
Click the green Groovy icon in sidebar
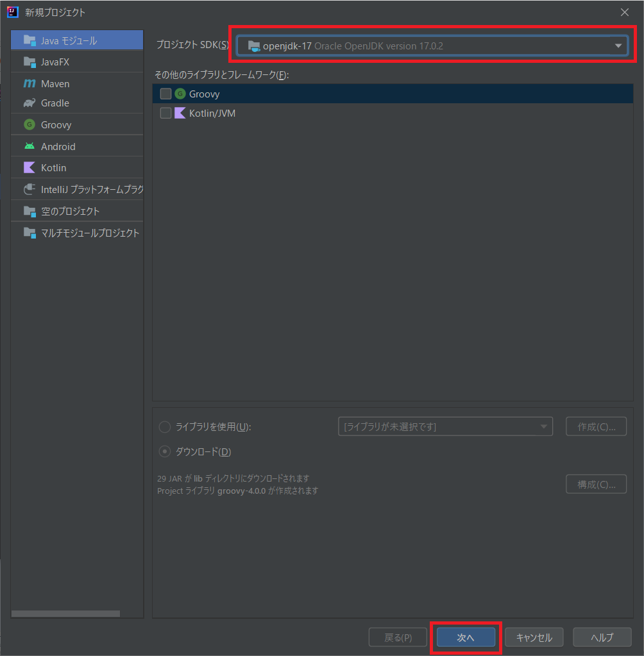pos(30,124)
